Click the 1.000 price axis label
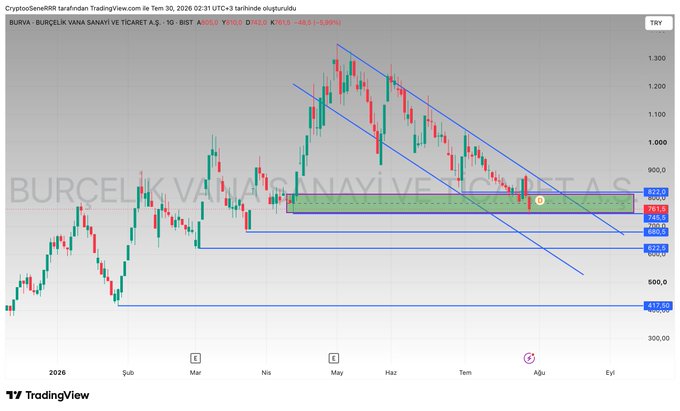Screen dimensions: 680x411 [x=657, y=142]
